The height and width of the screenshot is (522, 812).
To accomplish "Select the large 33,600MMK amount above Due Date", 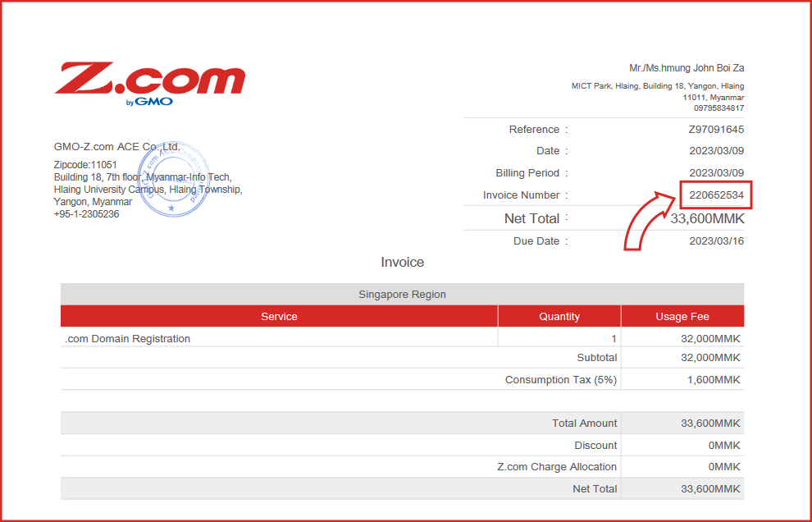I will coord(707,219).
